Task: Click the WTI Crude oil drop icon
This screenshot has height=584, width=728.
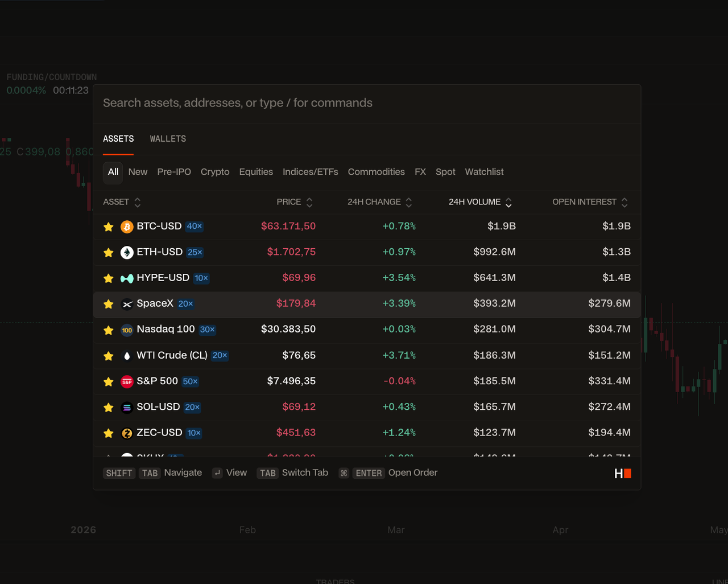Action: (127, 356)
